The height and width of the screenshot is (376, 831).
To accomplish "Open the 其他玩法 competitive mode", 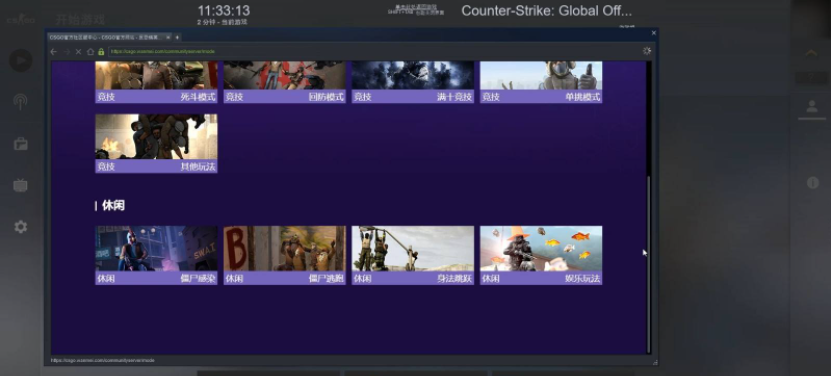I will [x=156, y=143].
